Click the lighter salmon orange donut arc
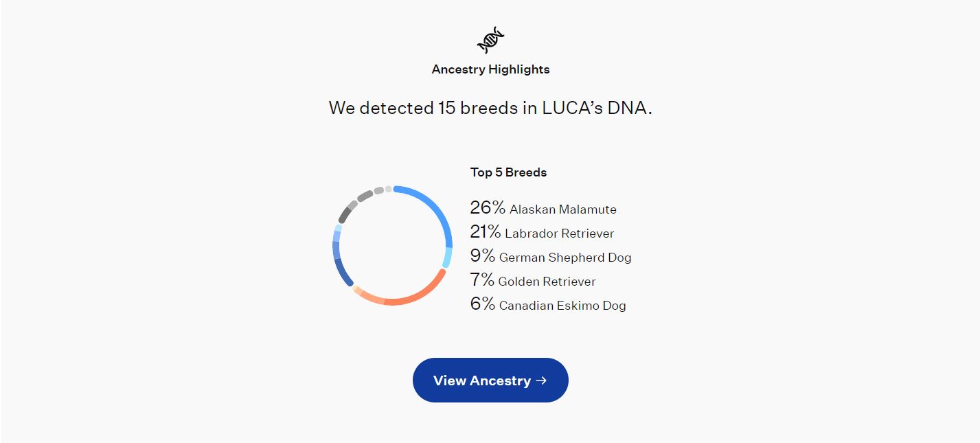Image resolution: width=980 pixels, height=443 pixels. 373,299
